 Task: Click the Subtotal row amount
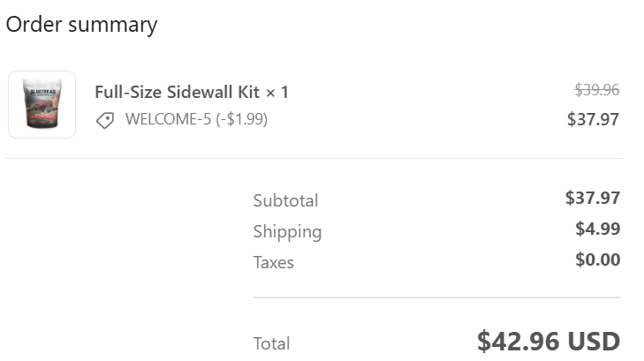click(x=593, y=198)
